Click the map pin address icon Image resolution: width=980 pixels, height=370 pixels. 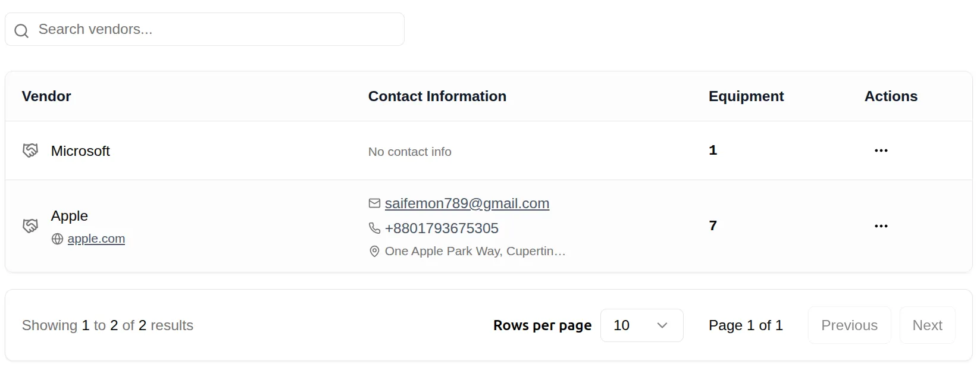[x=374, y=252]
